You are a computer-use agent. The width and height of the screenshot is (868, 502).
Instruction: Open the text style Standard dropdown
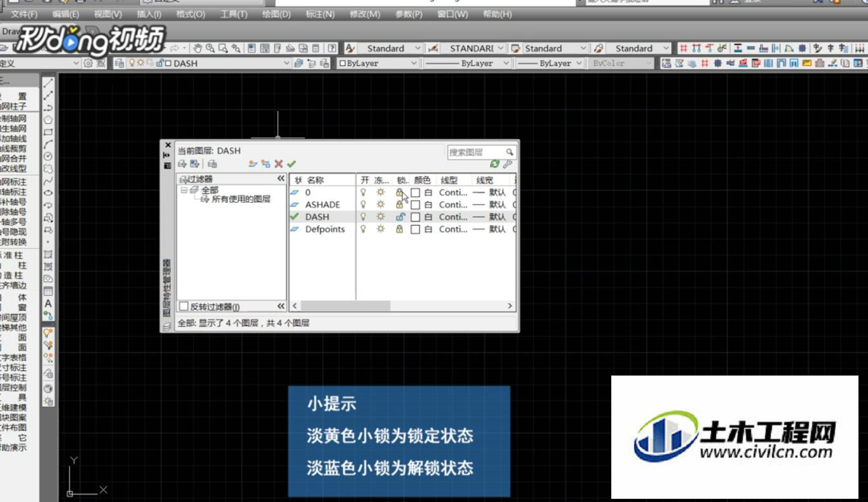pyautogui.click(x=417, y=48)
